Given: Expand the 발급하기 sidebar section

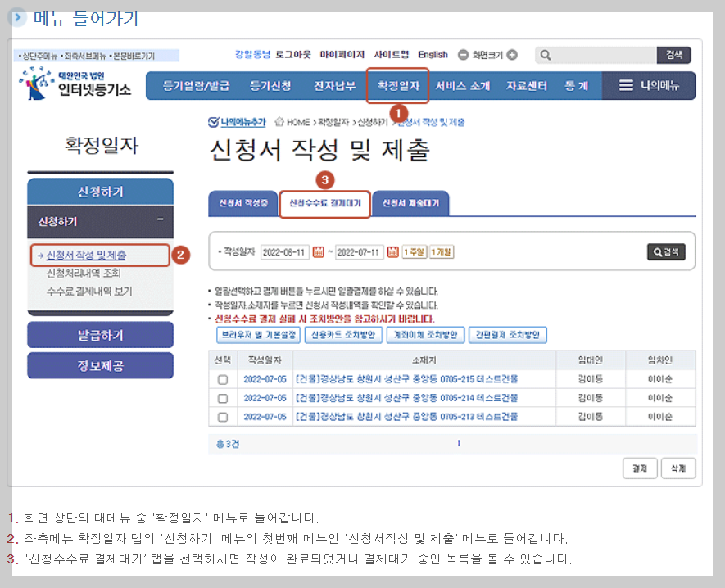Looking at the screenshot, I should click(x=100, y=335).
